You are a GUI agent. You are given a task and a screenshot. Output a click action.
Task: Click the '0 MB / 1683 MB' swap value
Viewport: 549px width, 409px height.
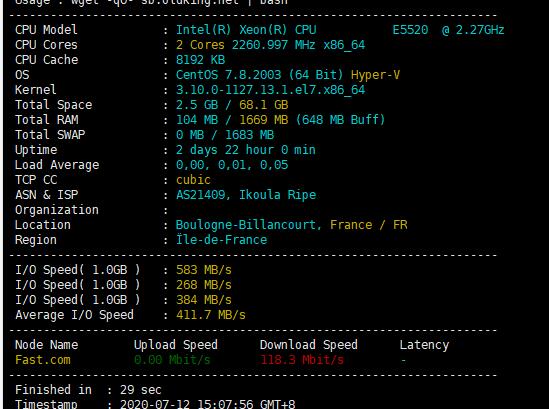click(x=225, y=135)
